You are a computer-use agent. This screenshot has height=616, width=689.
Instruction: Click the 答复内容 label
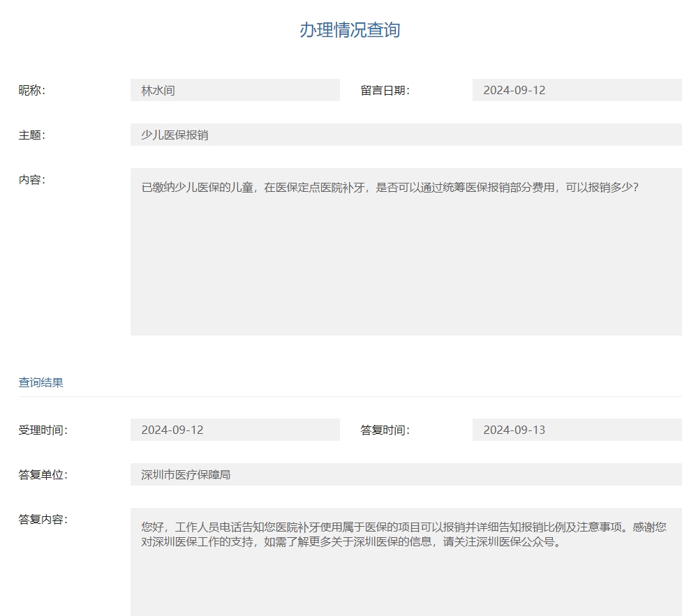[43, 520]
